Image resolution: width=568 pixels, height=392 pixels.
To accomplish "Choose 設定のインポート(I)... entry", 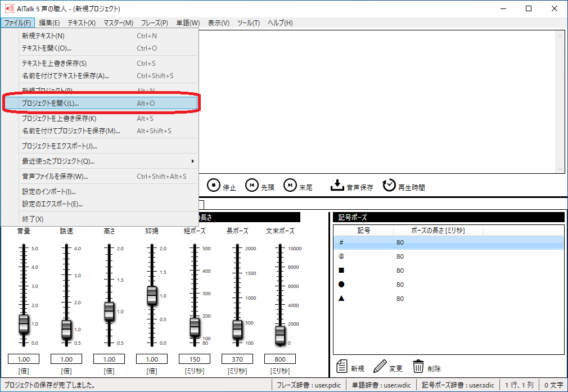I will pos(100,192).
